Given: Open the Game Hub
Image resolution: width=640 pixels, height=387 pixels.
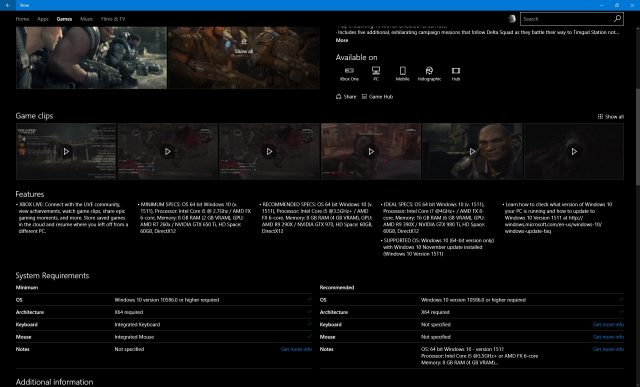Looking at the screenshot, I should tap(378, 97).
